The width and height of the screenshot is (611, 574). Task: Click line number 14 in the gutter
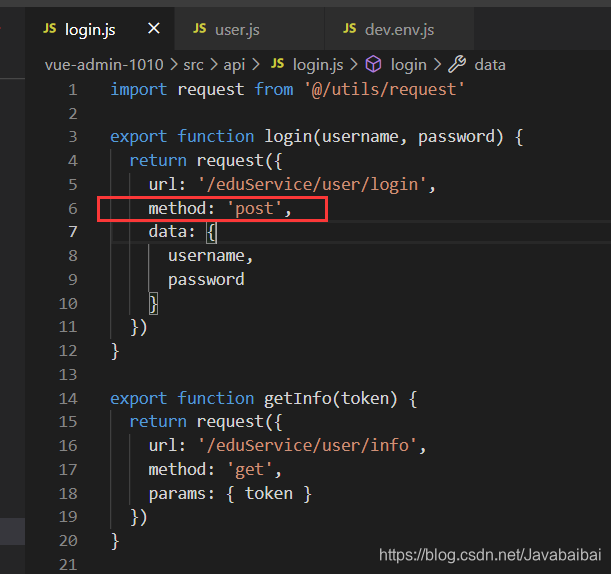click(68, 399)
